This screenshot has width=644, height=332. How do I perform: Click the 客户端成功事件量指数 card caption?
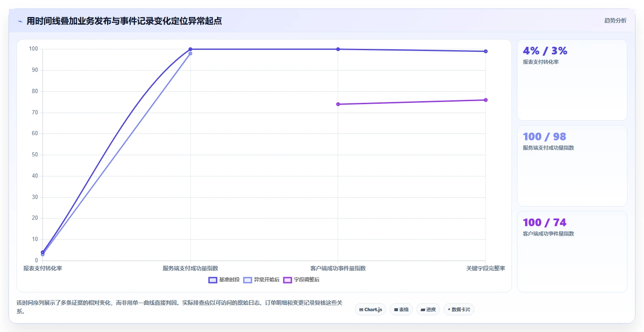tap(548, 234)
